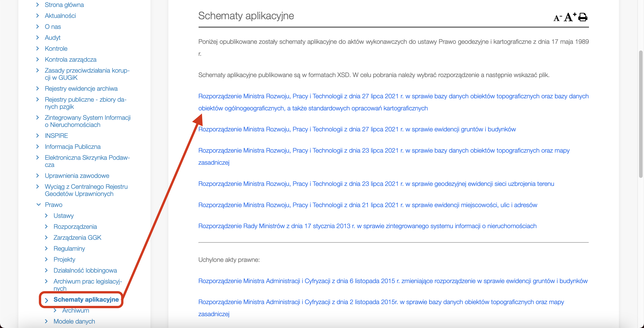Click the chevron beside Modele danych
Screen dimensions: 644x328
pos(46,321)
